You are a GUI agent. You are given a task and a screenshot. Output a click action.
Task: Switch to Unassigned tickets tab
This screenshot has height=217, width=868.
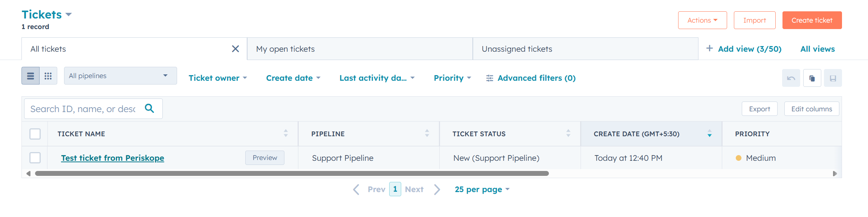[x=585, y=49]
